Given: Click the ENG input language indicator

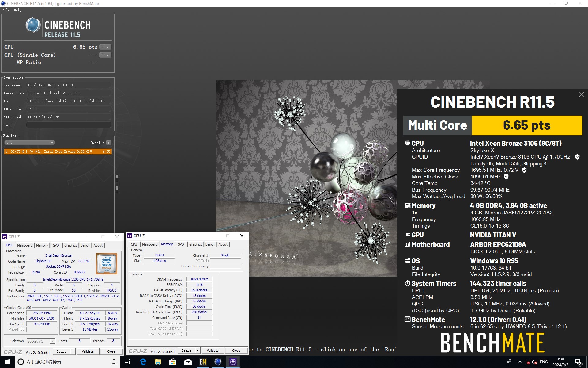Looking at the screenshot, I should pyautogui.click(x=544, y=362).
